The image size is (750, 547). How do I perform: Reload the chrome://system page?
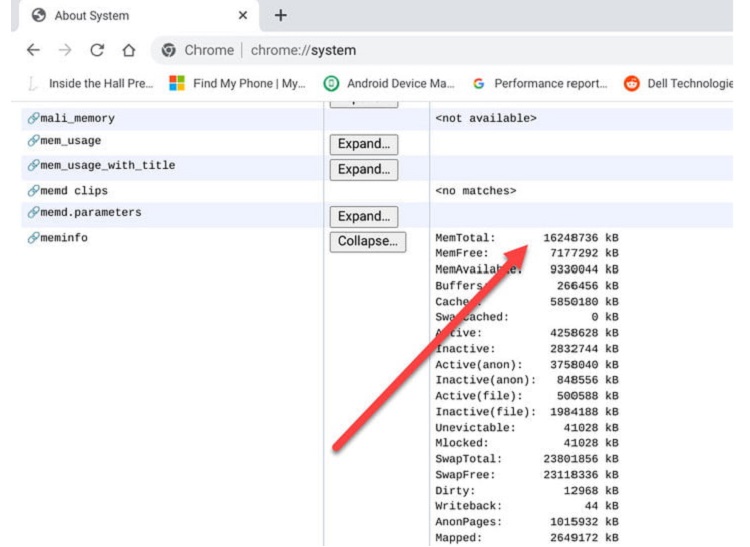click(x=97, y=50)
